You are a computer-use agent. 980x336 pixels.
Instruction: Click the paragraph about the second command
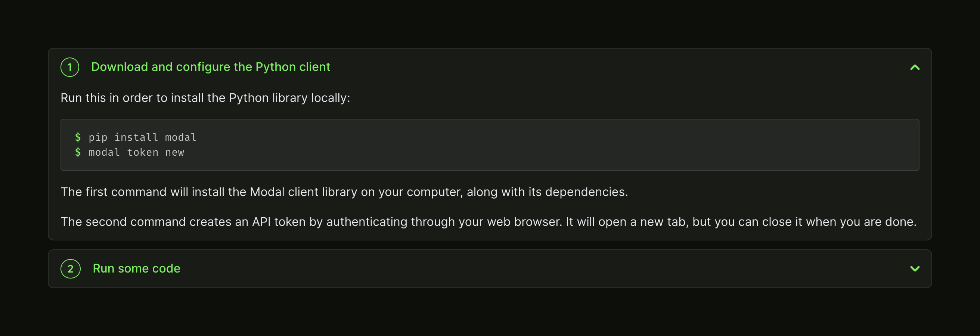tap(489, 222)
